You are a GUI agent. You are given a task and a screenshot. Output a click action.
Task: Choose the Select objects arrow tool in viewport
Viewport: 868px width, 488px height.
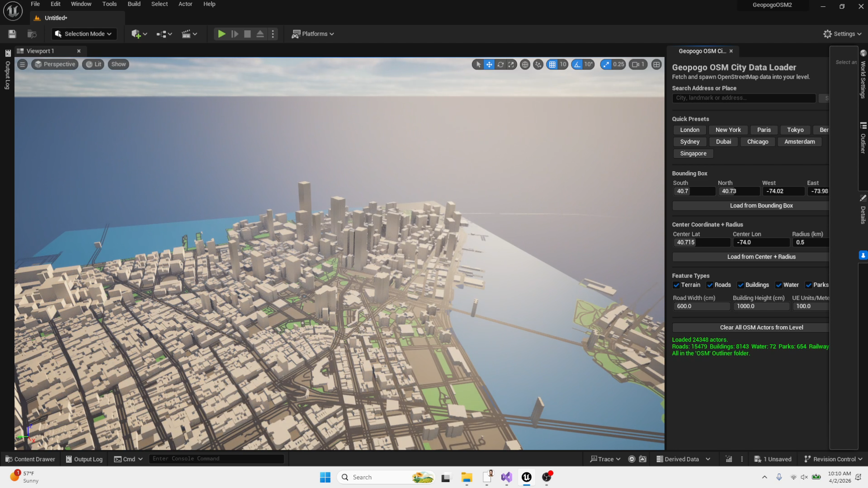[x=478, y=65]
